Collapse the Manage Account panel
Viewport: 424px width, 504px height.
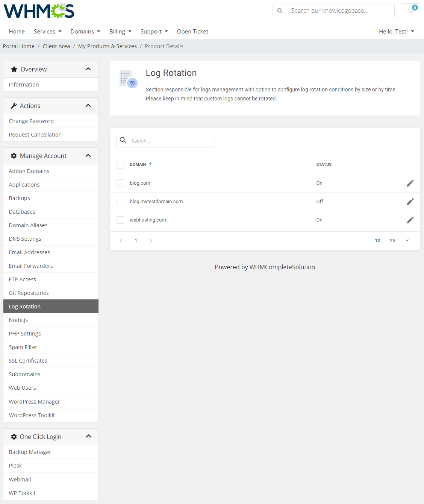tap(88, 156)
